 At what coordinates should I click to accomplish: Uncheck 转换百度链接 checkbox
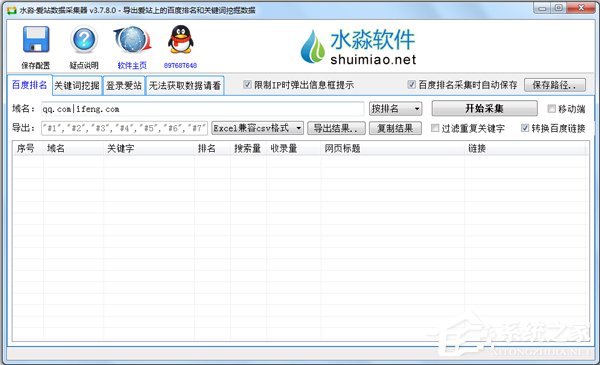525,128
